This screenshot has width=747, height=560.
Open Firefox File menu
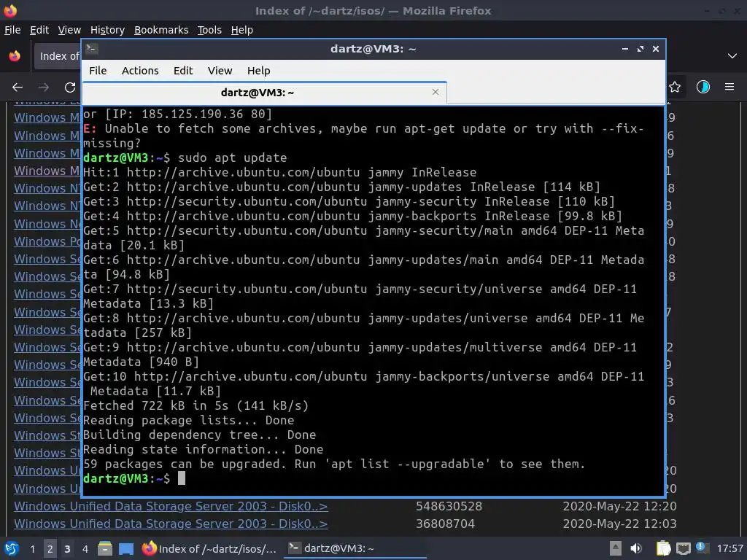(x=12, y=29)
